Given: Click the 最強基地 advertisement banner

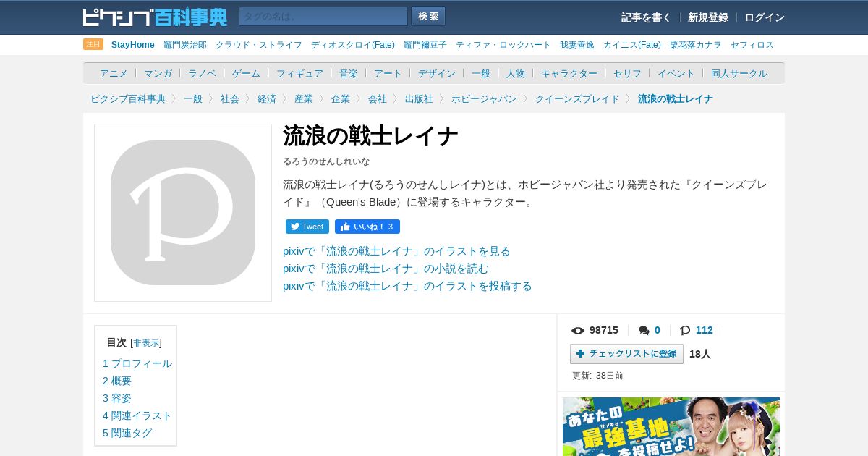Looking at the screenshot, I should tap(671, 426).
